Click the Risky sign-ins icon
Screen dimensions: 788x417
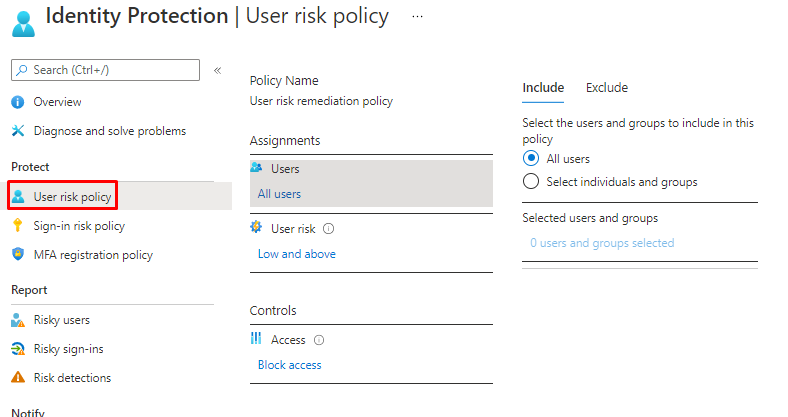(17, 349)
